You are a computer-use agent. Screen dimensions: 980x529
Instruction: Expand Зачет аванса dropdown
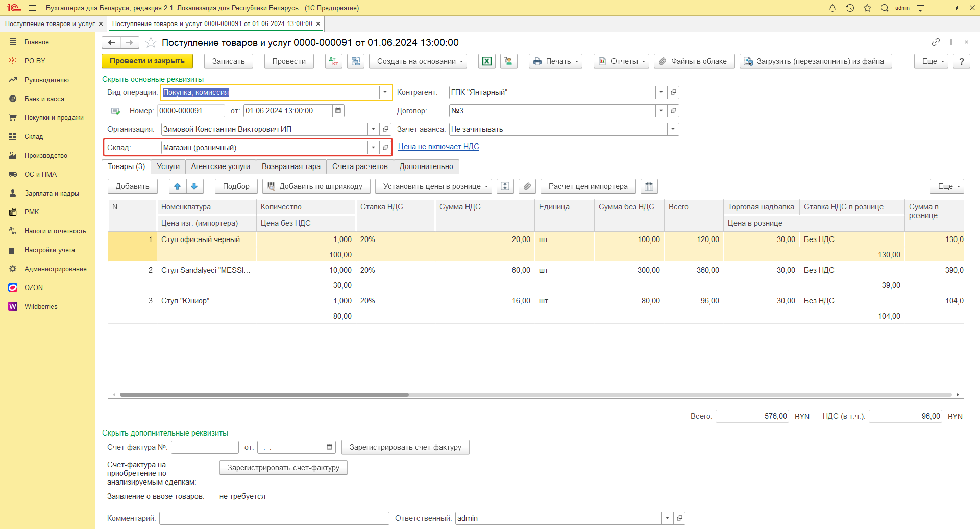673,129
